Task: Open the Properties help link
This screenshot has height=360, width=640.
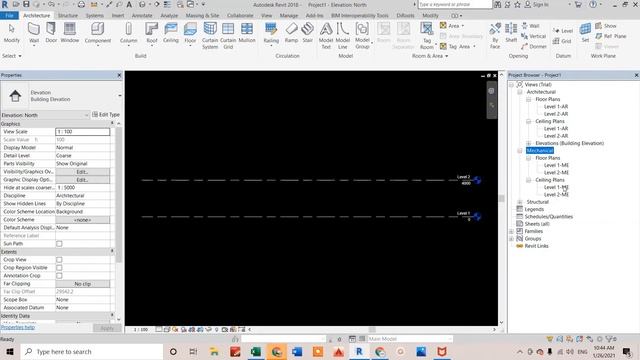Action: [18, 327]
